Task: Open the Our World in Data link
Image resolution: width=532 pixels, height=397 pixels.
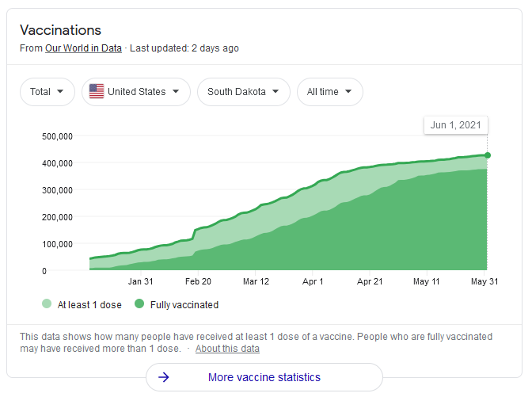Action: tap(83, 48)
